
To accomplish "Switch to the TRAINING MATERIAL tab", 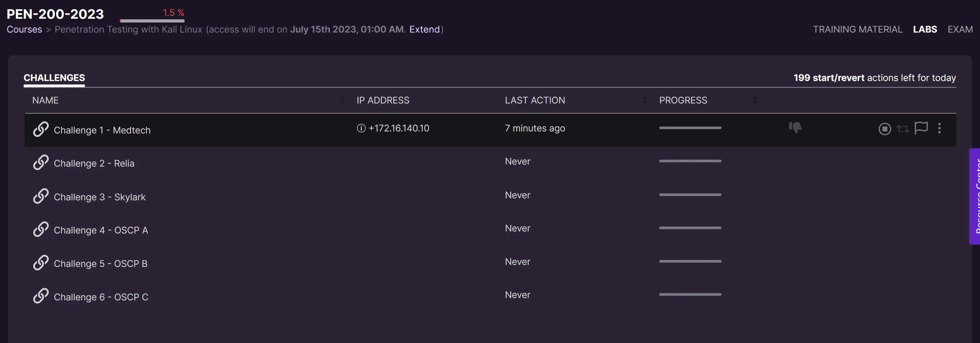I will pyautogui.click(x=857, y=29).
